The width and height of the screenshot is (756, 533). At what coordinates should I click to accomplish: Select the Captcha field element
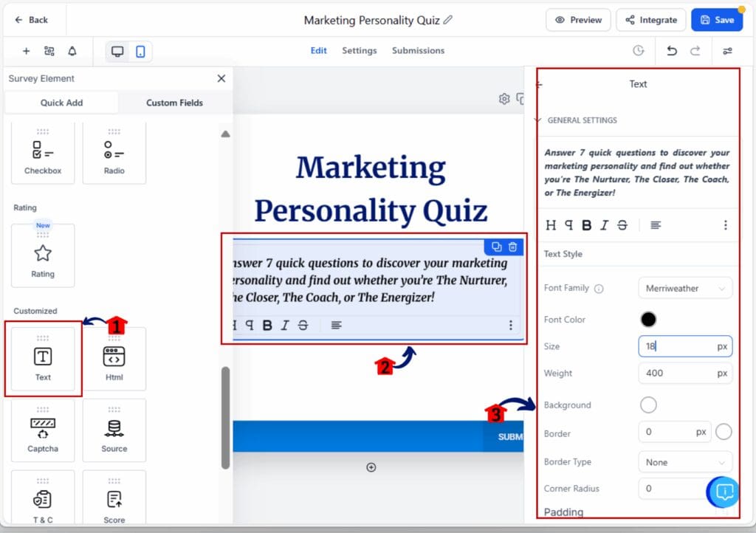(x=42, y=430)
